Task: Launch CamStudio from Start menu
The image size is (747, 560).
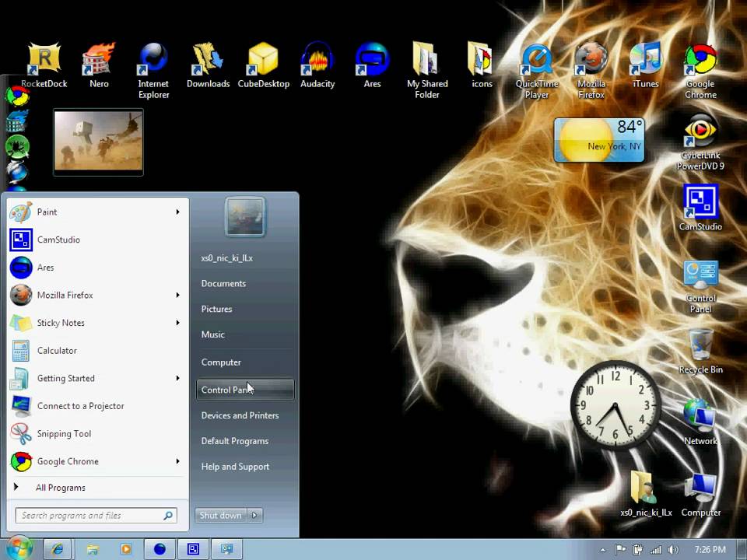Action: coord(97,240)
